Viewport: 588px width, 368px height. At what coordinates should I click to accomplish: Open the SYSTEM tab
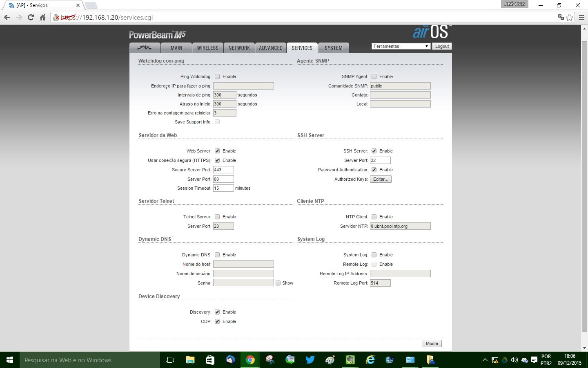tap(334, 48)
